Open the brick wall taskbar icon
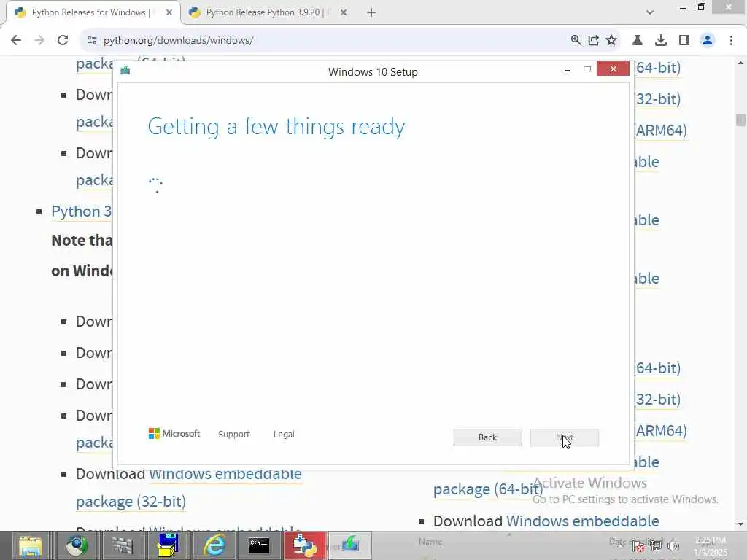 [122, 545]
